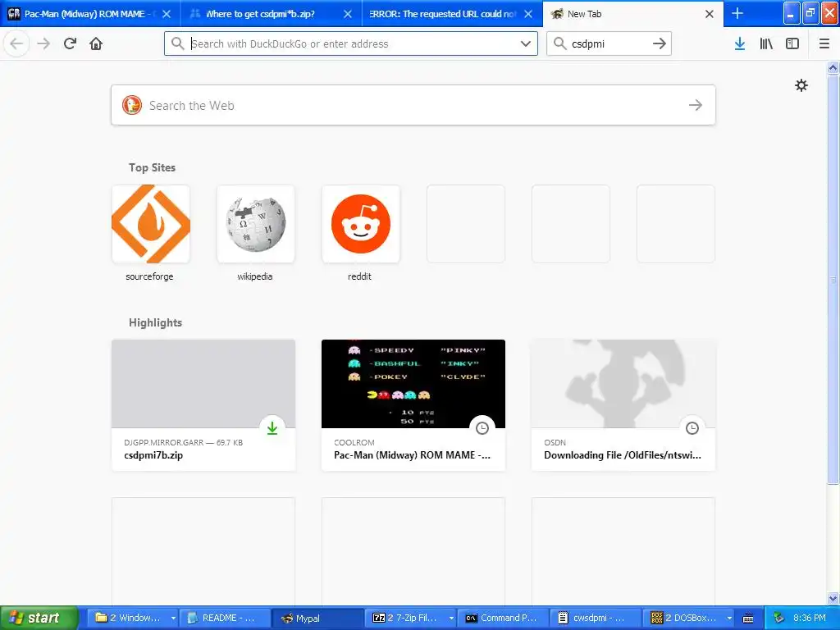Focus the address bar input
The width and height of the screenshot is (840, 630).
tap(351, 43)
